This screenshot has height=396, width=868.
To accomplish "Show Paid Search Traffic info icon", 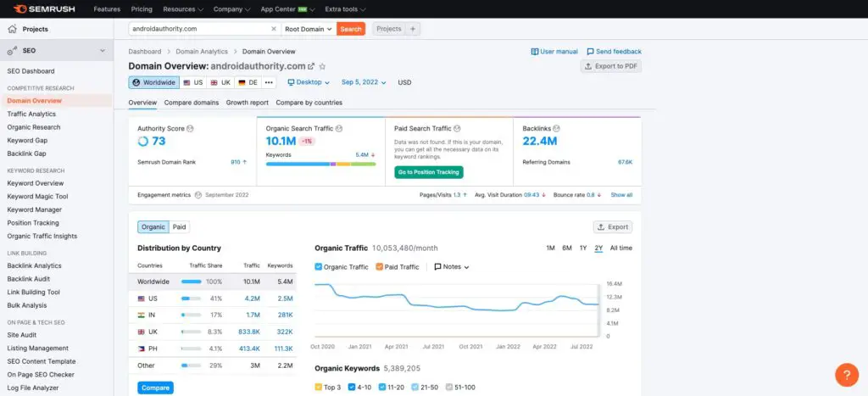I will coord(457,129).
